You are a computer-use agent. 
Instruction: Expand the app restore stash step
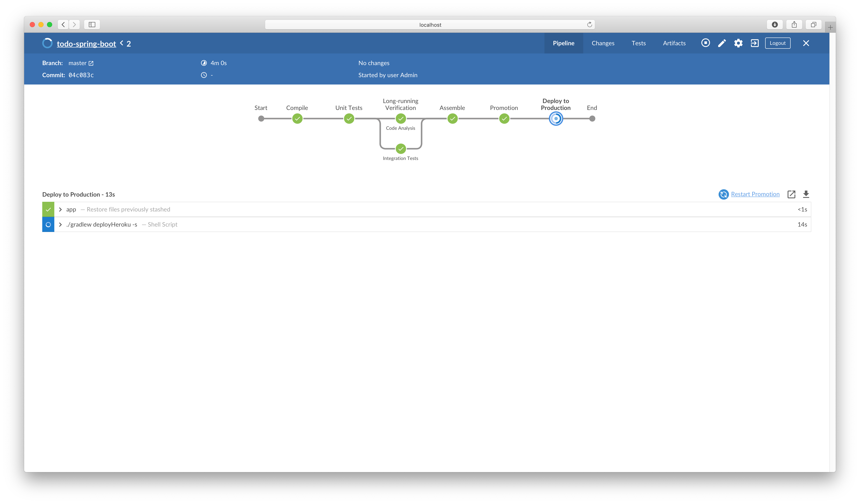click(x=60, y=210)
